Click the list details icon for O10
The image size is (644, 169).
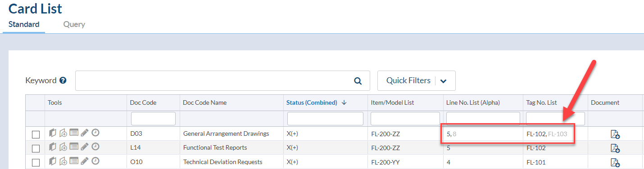(74, 161)
